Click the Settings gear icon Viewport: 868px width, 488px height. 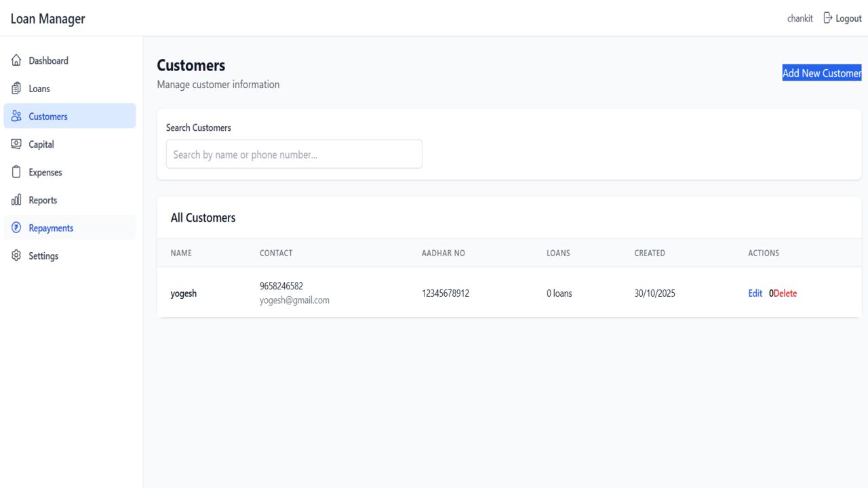[16, 256]
